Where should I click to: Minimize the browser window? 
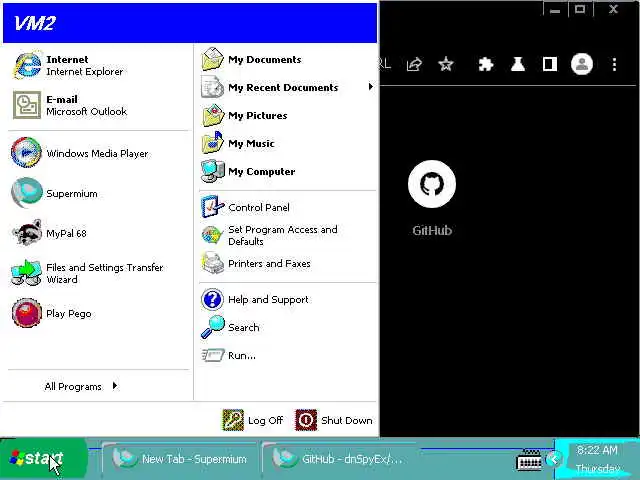point(555,9)
